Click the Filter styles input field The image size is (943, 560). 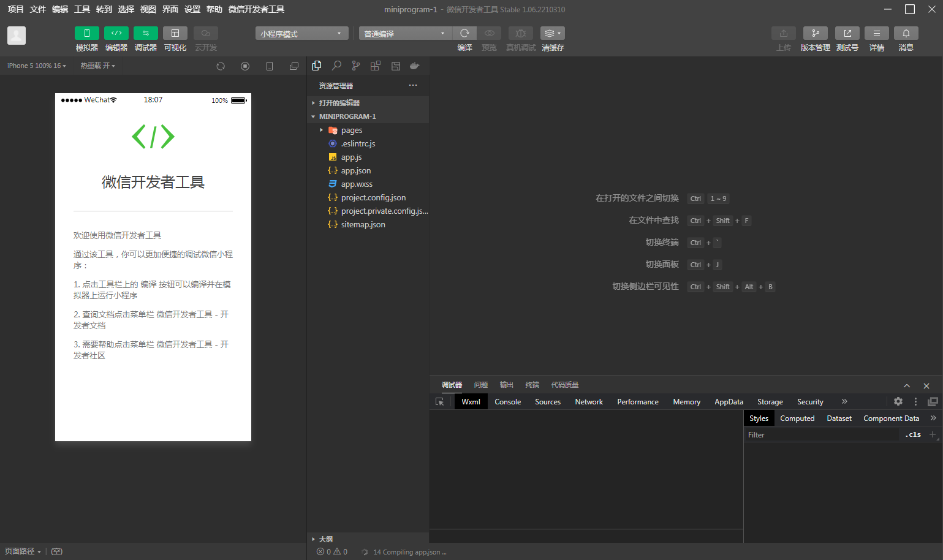click(821, 435)
